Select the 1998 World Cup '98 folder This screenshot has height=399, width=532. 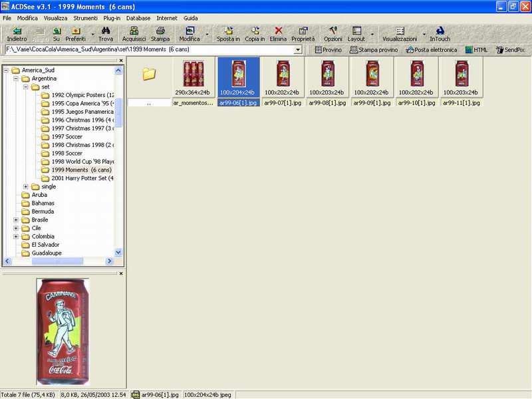pos(77,162)
